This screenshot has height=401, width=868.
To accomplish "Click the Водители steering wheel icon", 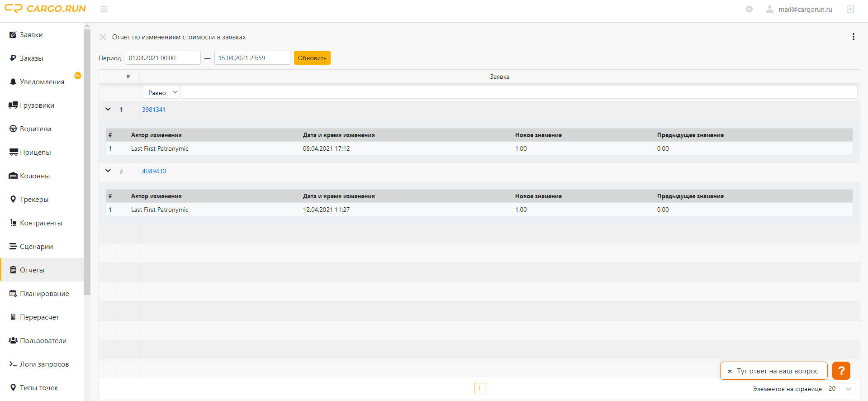I will pyautogui.click(x=13, y=129).
